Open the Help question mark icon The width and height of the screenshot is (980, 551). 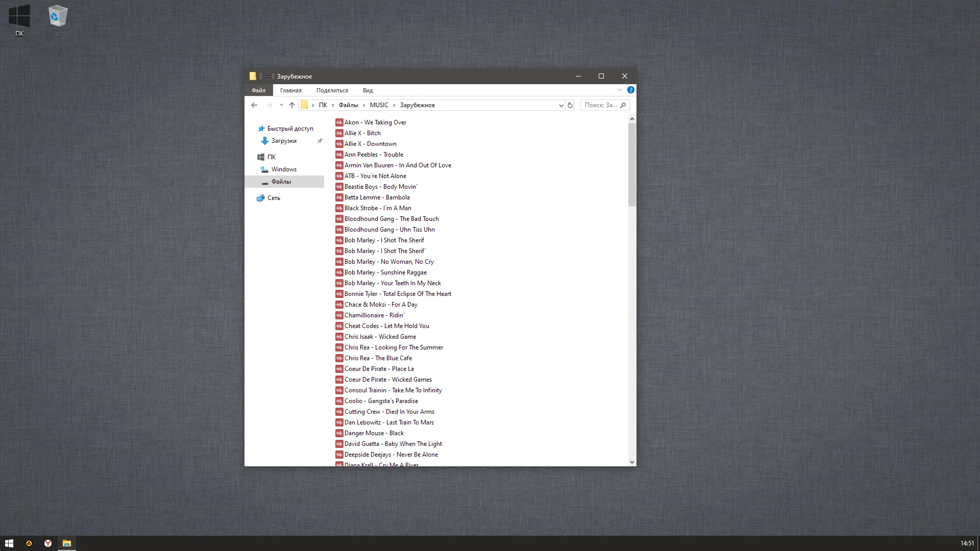coord(631,90)
